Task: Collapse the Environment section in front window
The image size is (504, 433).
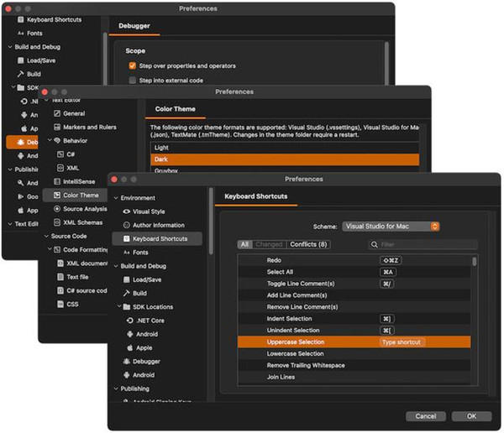Action: pos(116,198)
